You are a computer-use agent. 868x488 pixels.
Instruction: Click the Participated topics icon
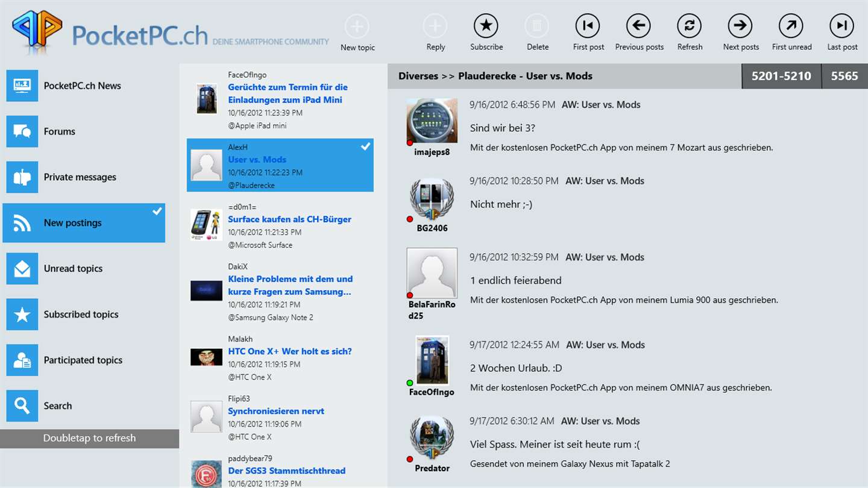pos(22,360)
